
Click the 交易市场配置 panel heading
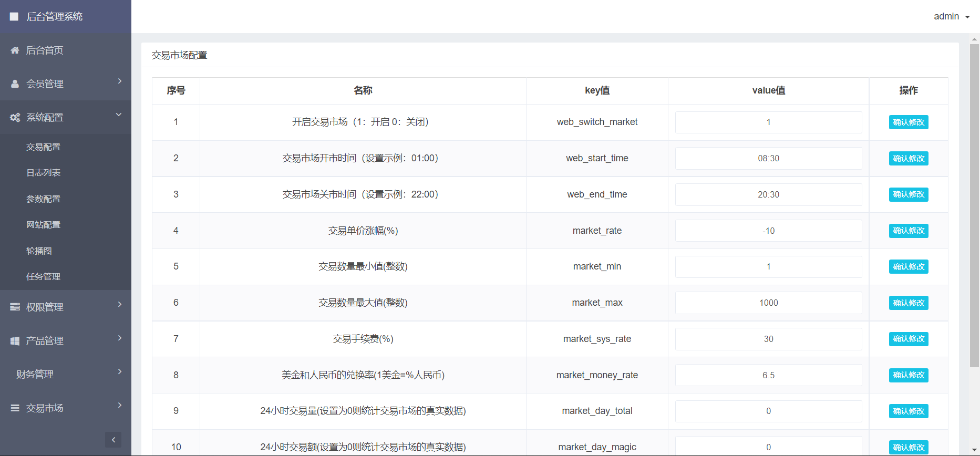(x=180, y=55)
